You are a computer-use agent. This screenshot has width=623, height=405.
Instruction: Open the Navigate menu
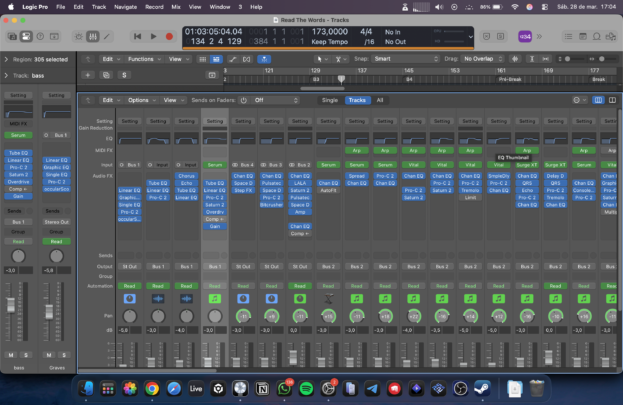click(125, 6)
